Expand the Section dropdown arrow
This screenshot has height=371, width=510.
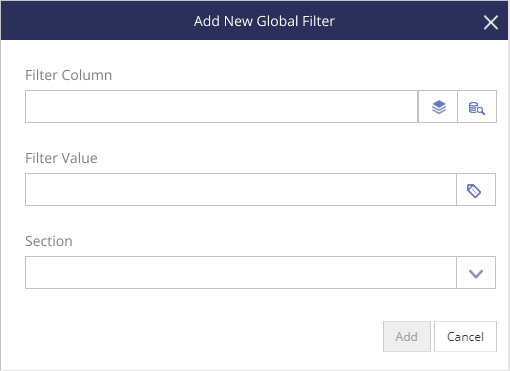click(x=476, y=273)
